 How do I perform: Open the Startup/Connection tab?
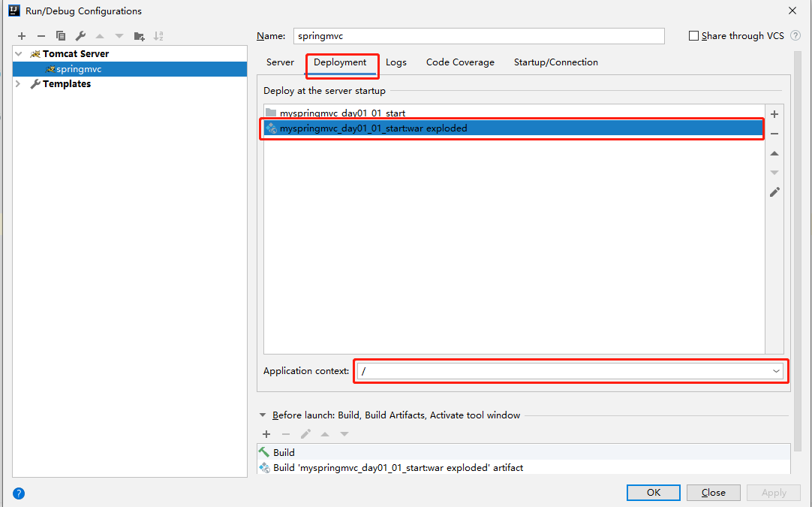click(555, 62)
